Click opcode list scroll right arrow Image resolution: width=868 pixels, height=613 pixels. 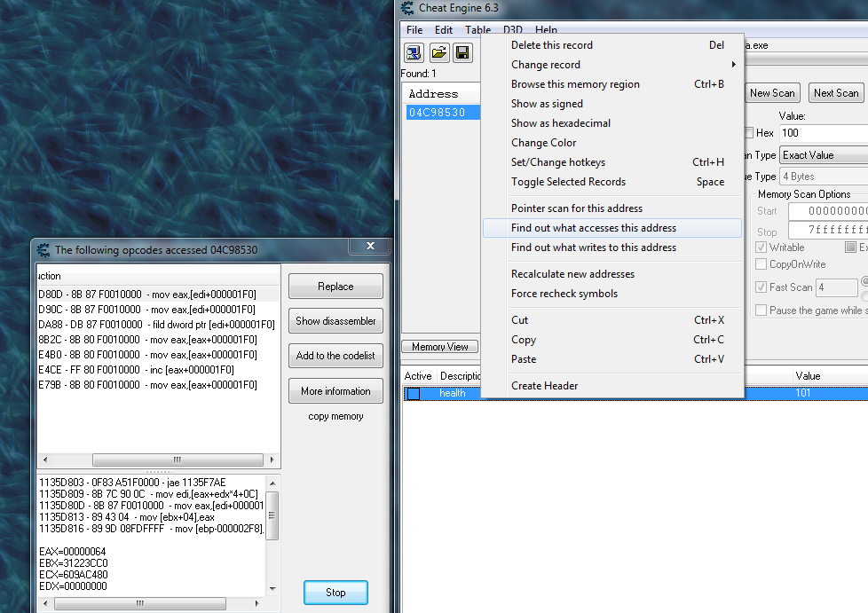[272, 460]
